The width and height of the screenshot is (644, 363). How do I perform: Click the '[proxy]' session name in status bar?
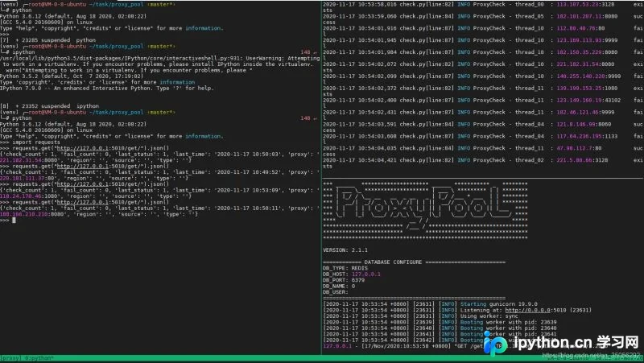[x=10, y=358]
